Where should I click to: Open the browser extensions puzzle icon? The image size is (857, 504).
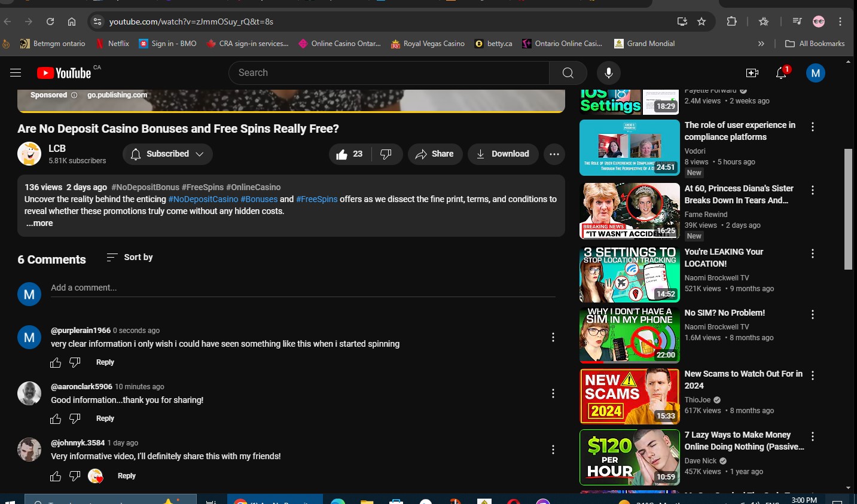pos(731,22)
